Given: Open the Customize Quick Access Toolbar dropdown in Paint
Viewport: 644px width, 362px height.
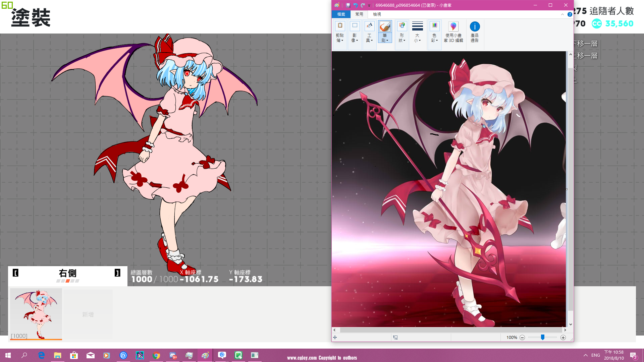Looking at the screenshot, I should (369, 5).
